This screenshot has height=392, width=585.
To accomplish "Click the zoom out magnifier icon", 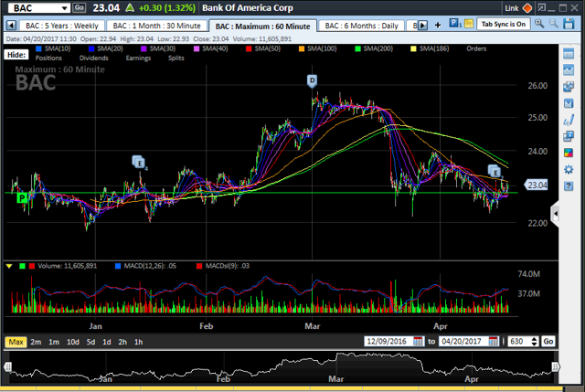I will pyautogui.click(x=553, y=24).
